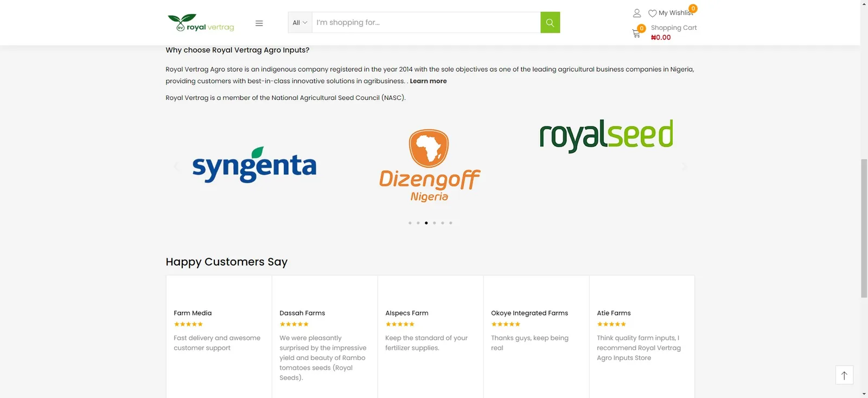The width and height of the screenshot is (868, 398).
Task: Click the Atie Farms testimonial name
Action: [614, 313]
